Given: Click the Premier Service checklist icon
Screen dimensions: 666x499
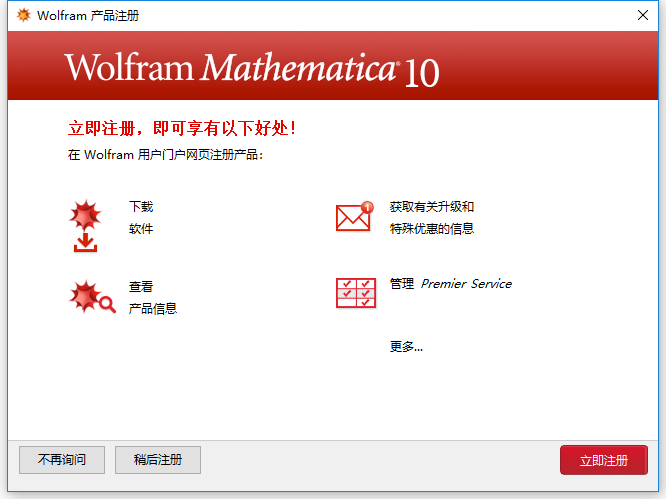Looking at the screenshot, I should (356, 293).
